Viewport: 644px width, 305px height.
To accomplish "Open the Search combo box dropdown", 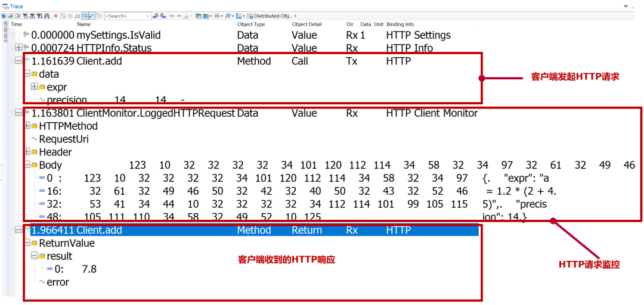I will [148, 16].
